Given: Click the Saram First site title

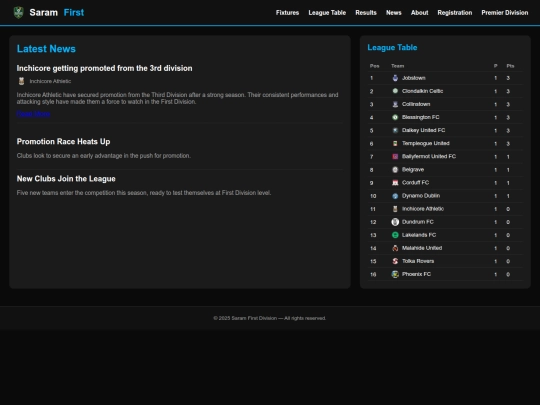Looking at the screenshot, I should click(x=56, y=12).
